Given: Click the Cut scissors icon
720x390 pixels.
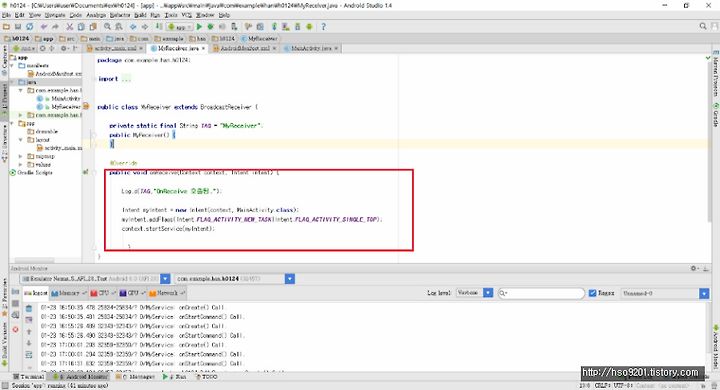Looking at the screenshot, I should pyautogui.click(x=70, y=27).
